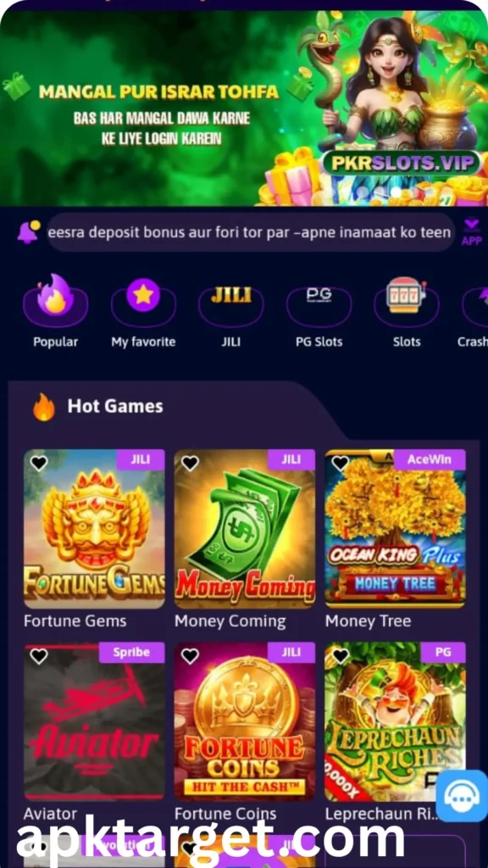Play the Aviator game tile
The width and height of the screenshot is (488, 868).
[x=94, y=721]
